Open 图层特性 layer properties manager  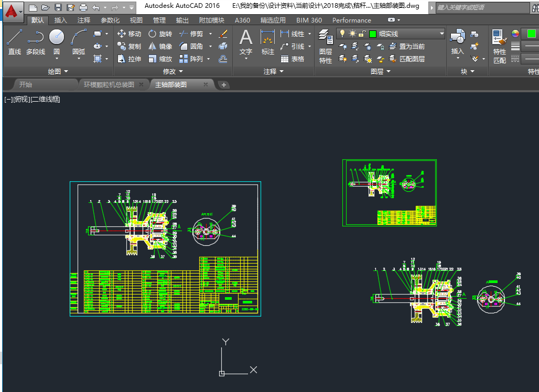coord(325,47)
